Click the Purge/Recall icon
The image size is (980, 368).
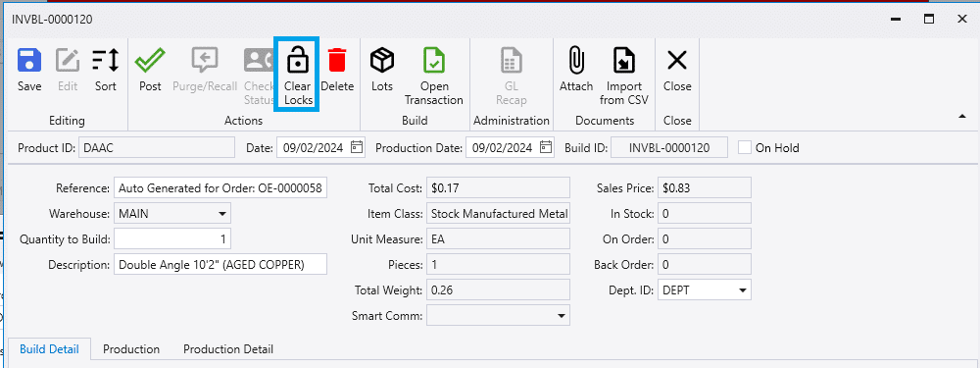205,61
